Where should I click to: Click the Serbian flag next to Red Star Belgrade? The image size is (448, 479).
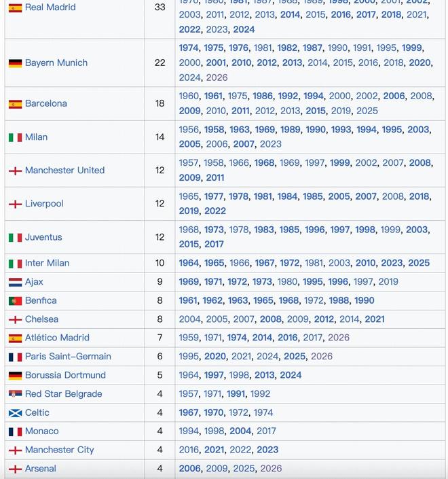point(15,394)
